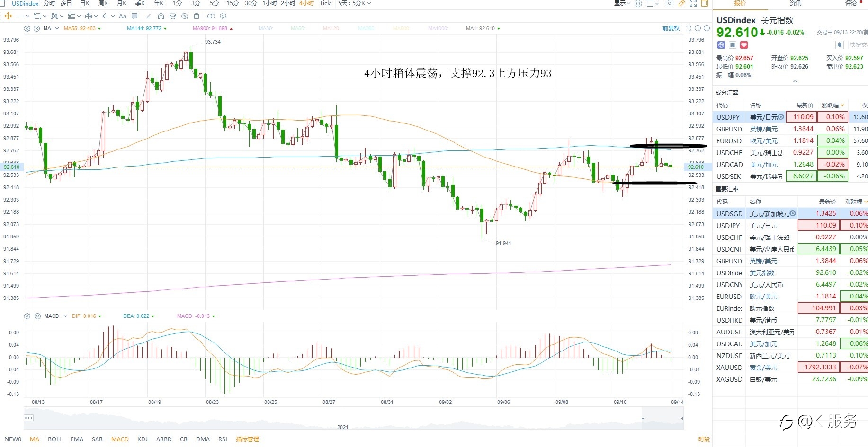868x447 pixels.
Task: Remove the MACD indicator with its X icon
Action: point(37,316)
